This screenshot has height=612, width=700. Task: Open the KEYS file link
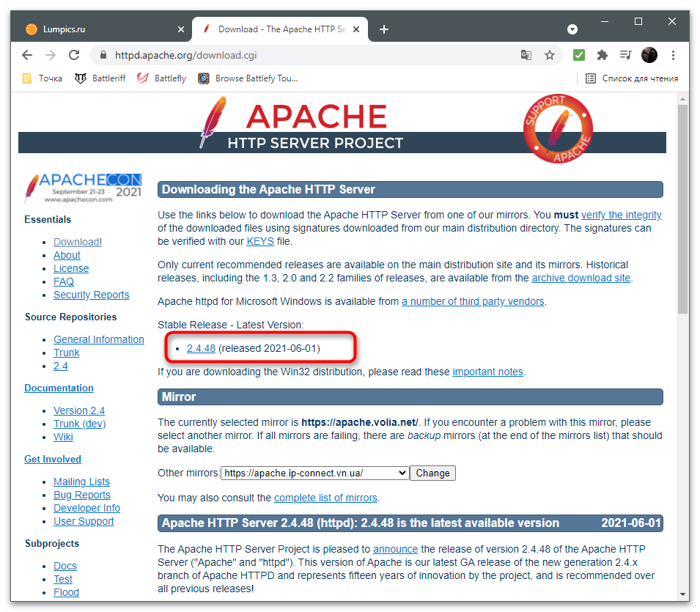(260, 241)
